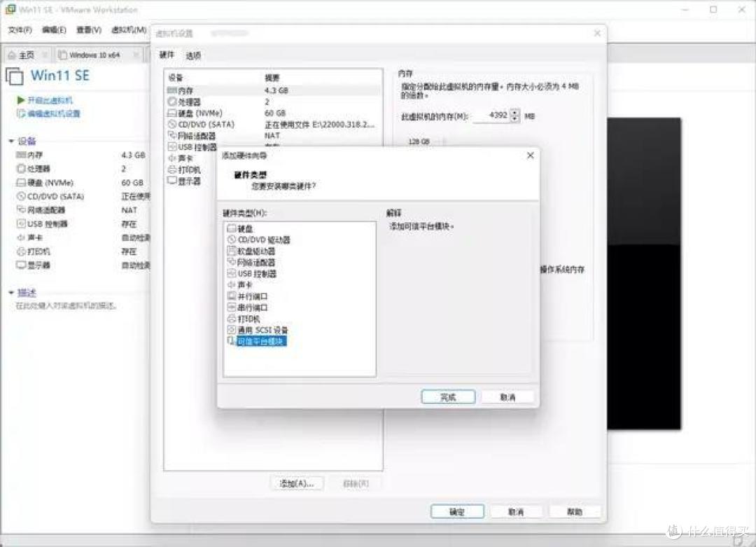This screenshot has width=756, height=547.
Task: Click 硬盘 (NVMe) device in main window sidebar
Action: pyautogui.click(x=45, y=182)
